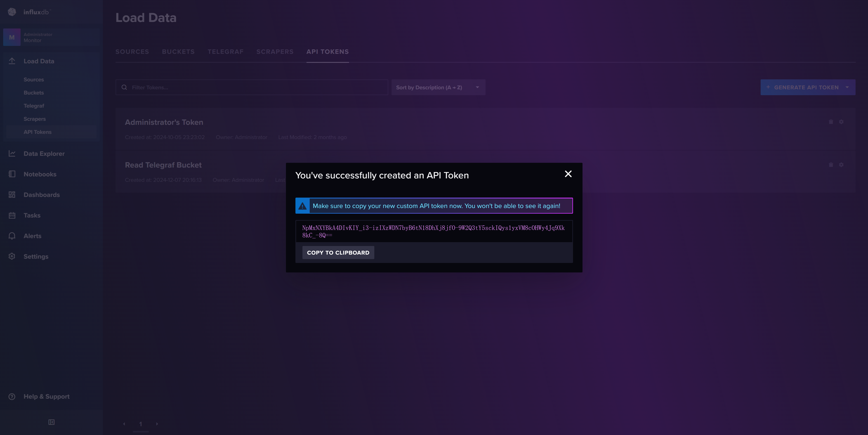Click the Filter Tokens search field

pyautogui.click(x=256, y=87)
